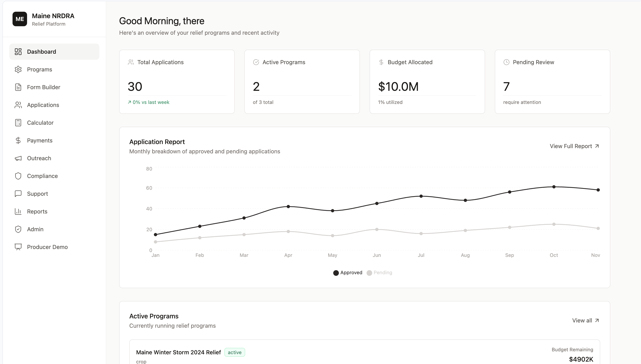Image resolution: width=641 pixels, height=364 pixels.
Task: Click the Reports bar chart icon
Action: click(18, 211)
